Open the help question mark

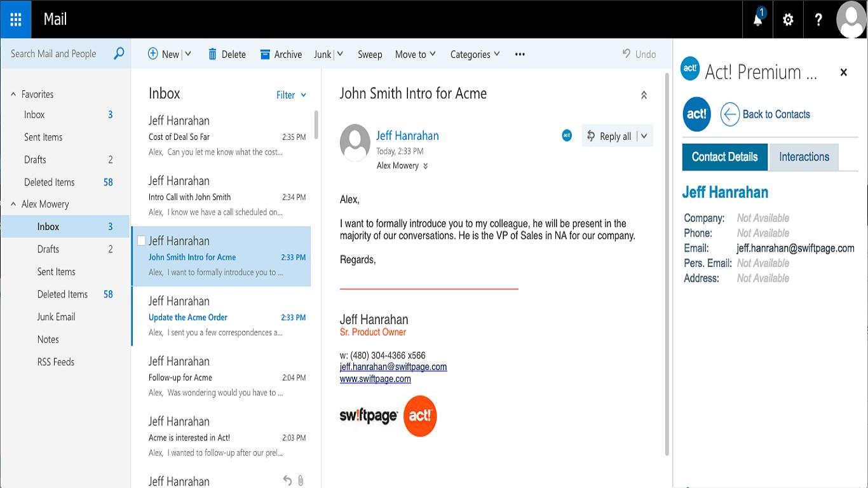tap(818, 19)
